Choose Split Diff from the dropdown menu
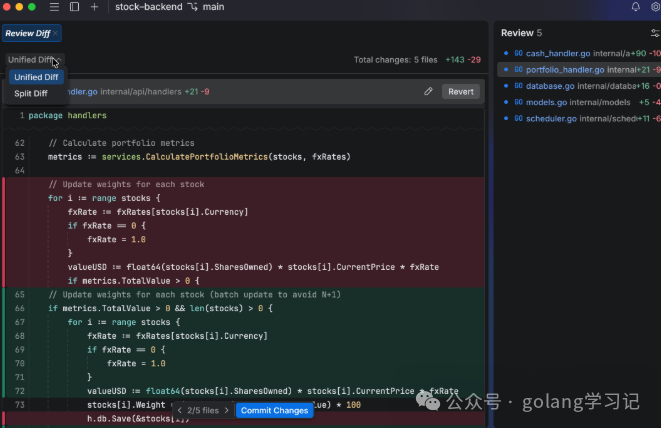The height and width of the screenshot is (428, 661). pyautogui.click(x=31, y=93)
